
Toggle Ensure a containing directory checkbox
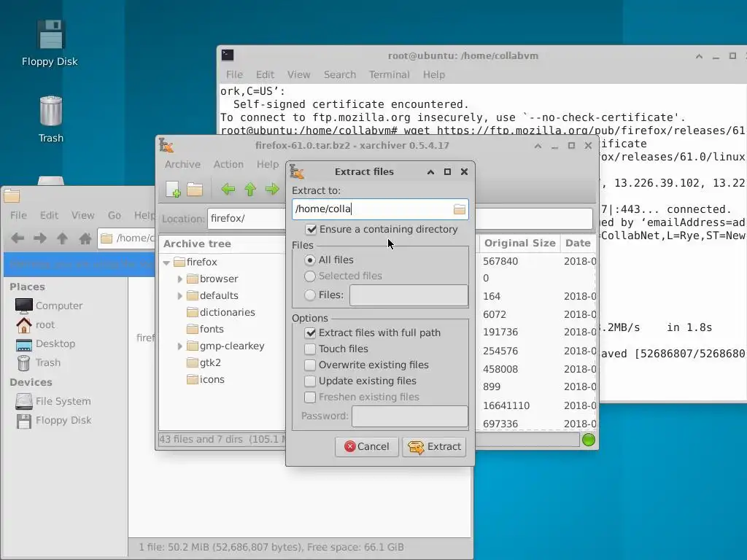coord(311,230)
